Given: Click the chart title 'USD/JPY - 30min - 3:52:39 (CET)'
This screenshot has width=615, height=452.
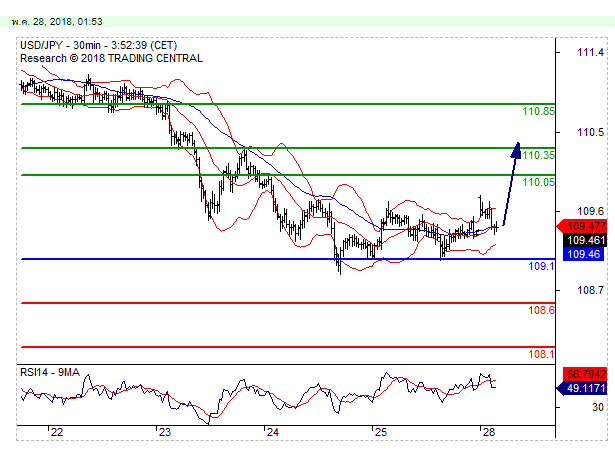Looking at the screenshot, I should [98, 45].
